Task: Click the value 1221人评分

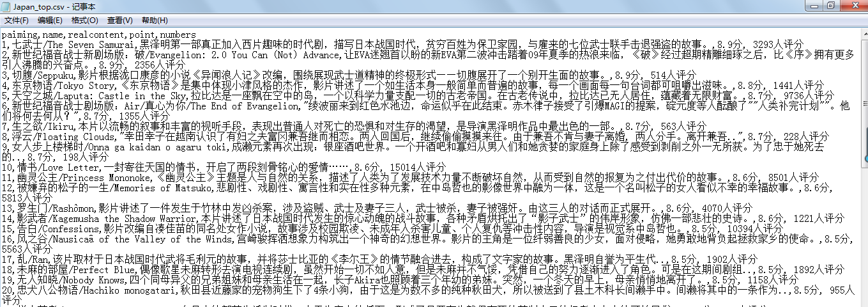Action: (819, 219)
